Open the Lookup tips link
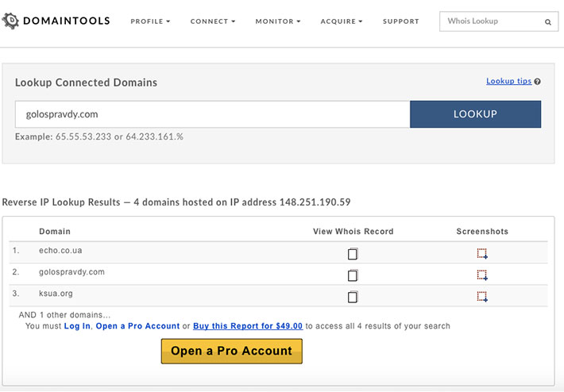 (508, 81)
